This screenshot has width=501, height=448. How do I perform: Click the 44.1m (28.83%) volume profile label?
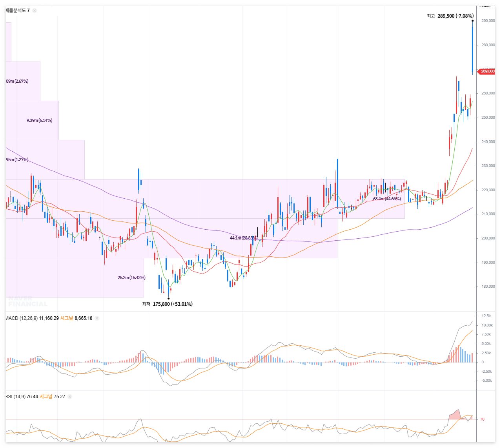pyautogui.click(x=243, y=238)
